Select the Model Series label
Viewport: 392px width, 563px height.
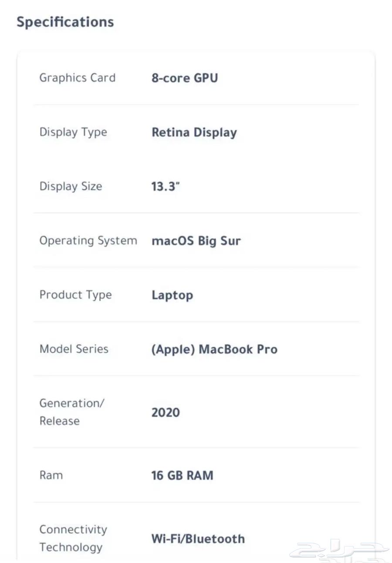[x=74, y=349]
